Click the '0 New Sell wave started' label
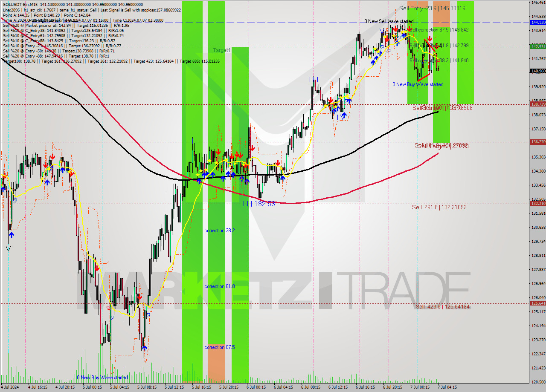This screenshot has height=392, width=546. click(389, 21)
